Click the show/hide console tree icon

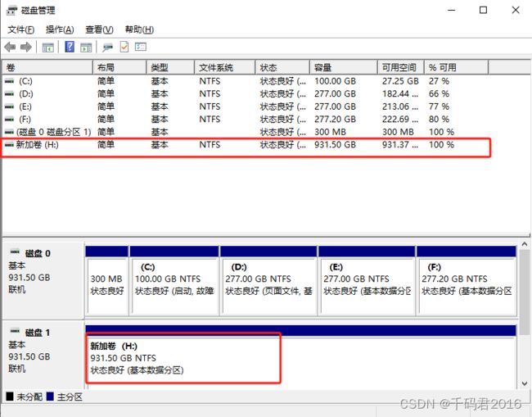(x=47, y=48)
